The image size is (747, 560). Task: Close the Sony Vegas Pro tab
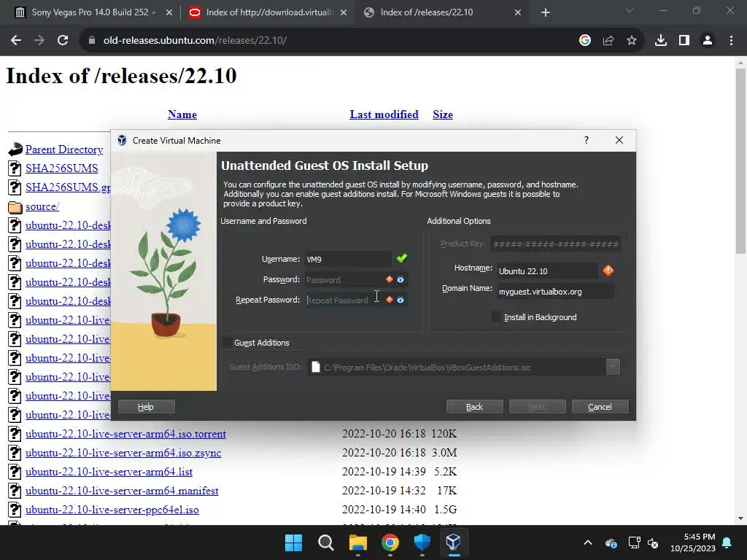click(x=169, y=12)
